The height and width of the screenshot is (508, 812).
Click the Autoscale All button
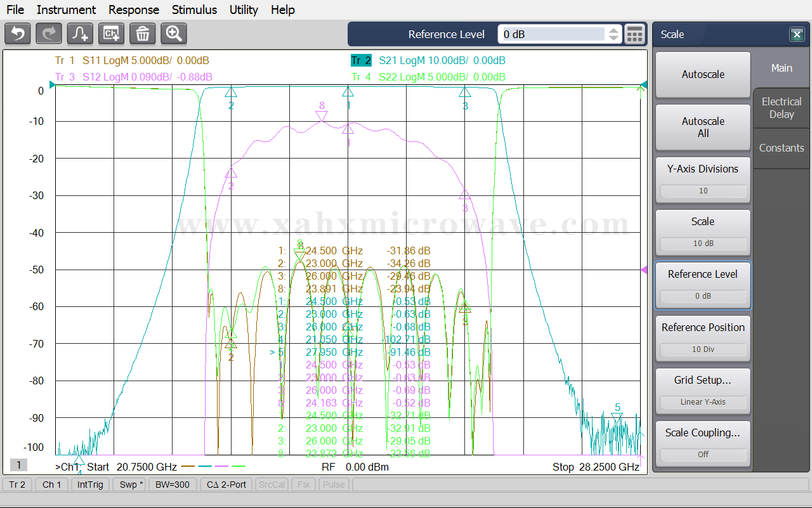703,127
